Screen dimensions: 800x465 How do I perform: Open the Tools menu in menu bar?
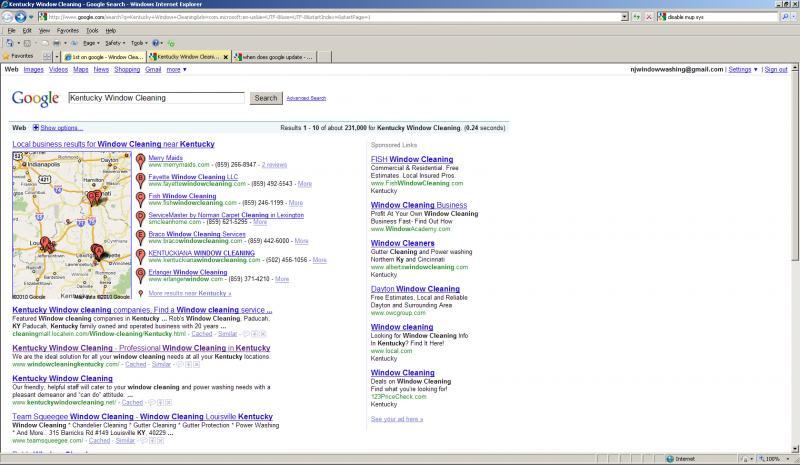[x=92, y=31]
